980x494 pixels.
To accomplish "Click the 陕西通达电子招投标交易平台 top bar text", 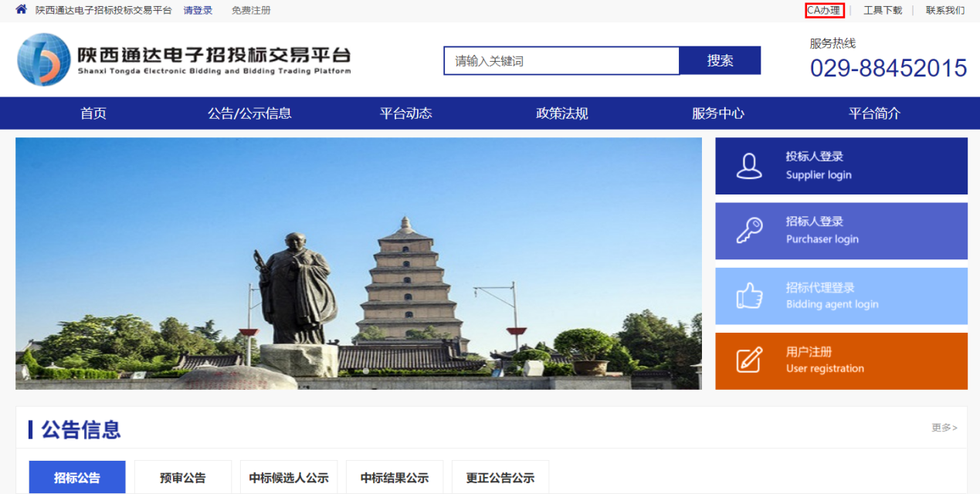I will [x=103, y=10].
